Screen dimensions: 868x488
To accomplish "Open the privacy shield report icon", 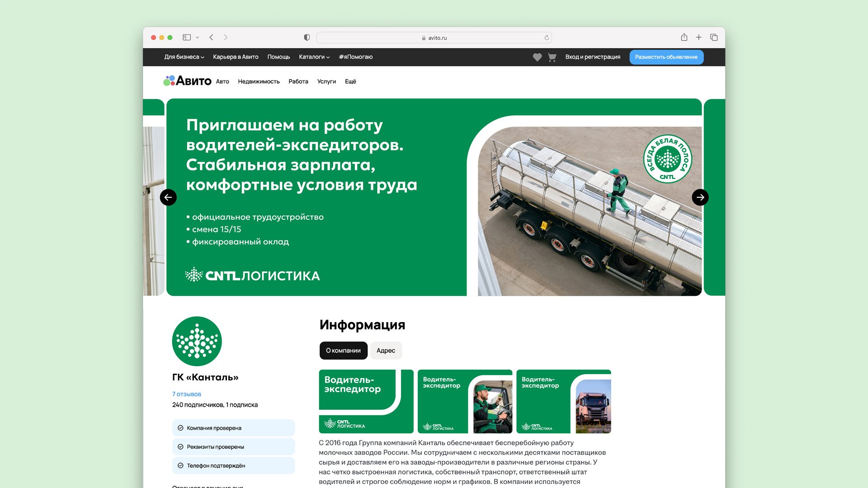I will 307,38.
